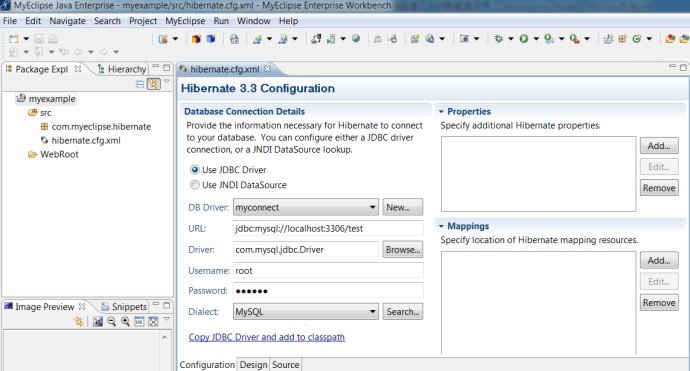
Task: Click the Save toolbar icon
Action: tap(39, 39)
